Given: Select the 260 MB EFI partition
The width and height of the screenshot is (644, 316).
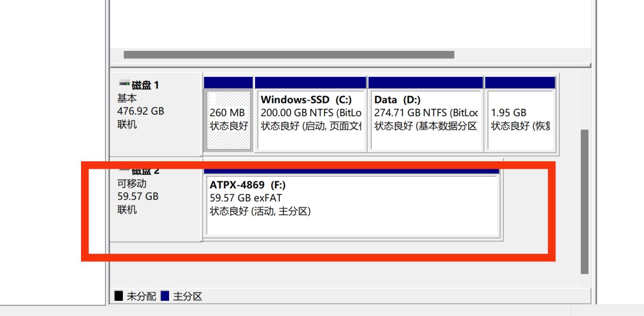Looking at the screenshot, I should (x=229, y=114).
